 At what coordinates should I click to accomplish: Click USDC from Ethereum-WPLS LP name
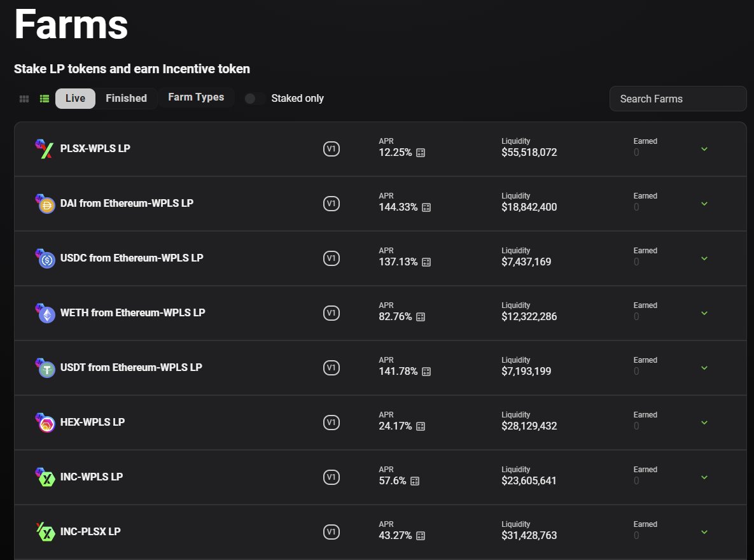[132, 258]
